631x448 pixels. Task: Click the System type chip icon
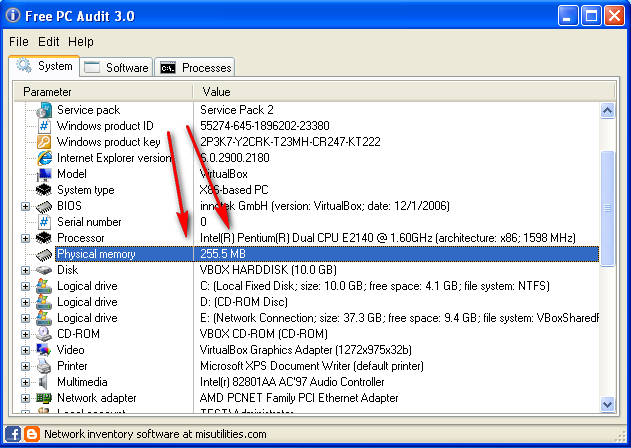44,190
